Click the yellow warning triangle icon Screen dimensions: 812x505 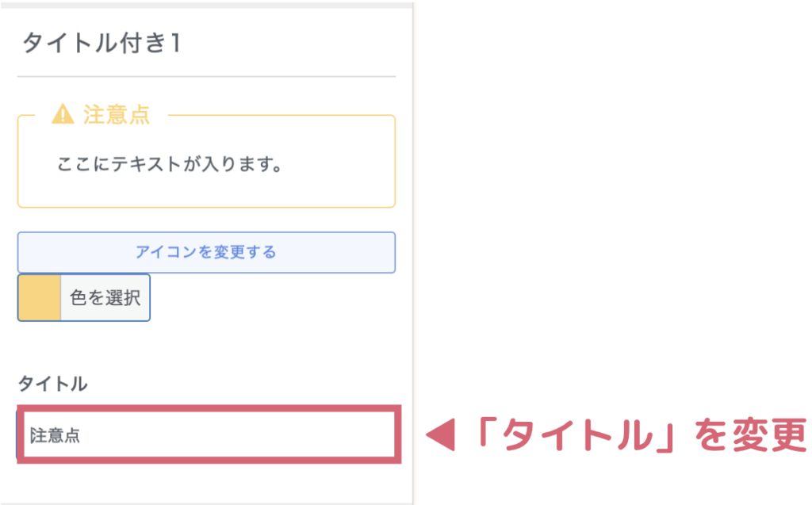[63, 114]
